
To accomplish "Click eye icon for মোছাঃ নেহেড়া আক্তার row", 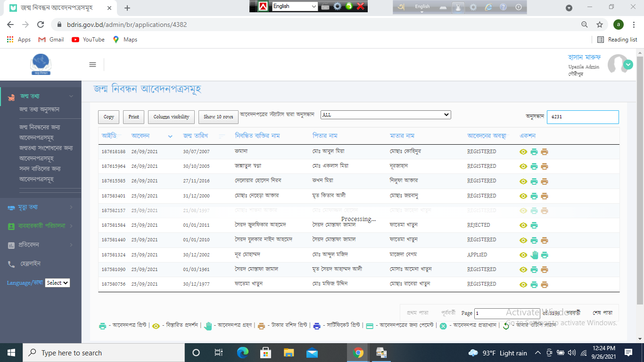I will [x=523, y=196].
